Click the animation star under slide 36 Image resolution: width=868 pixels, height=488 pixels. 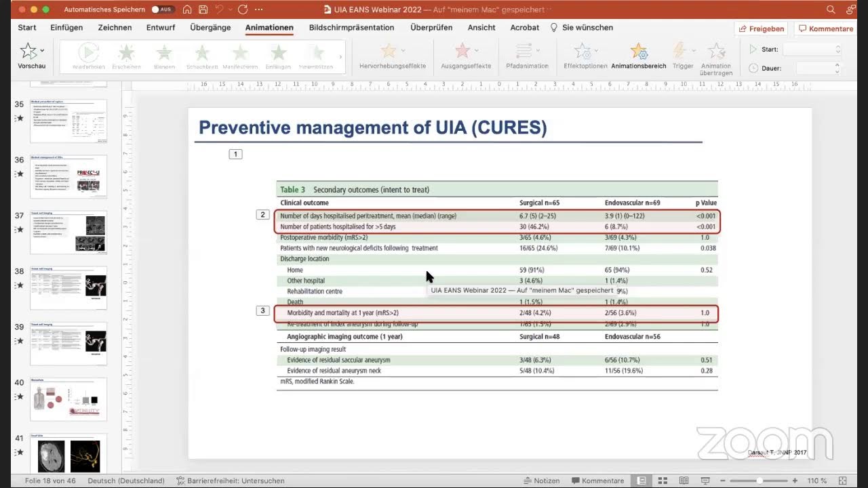[x=20, y=174]
